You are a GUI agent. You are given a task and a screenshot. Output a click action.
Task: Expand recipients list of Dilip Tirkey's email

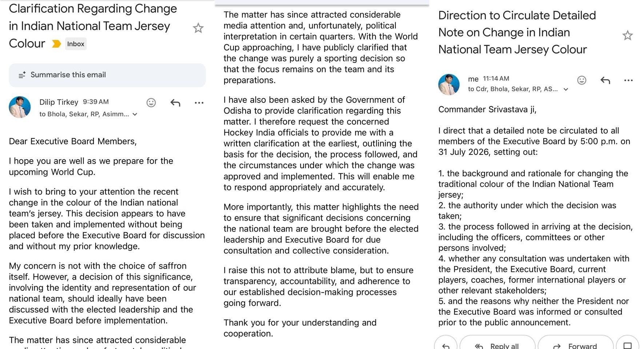pyautogui.click(x=135, y=114)
